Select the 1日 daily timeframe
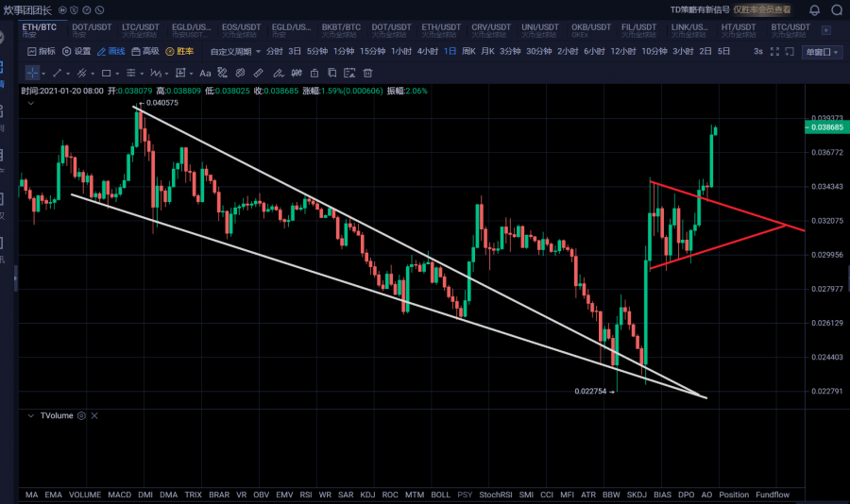 (x=450, y=52)
